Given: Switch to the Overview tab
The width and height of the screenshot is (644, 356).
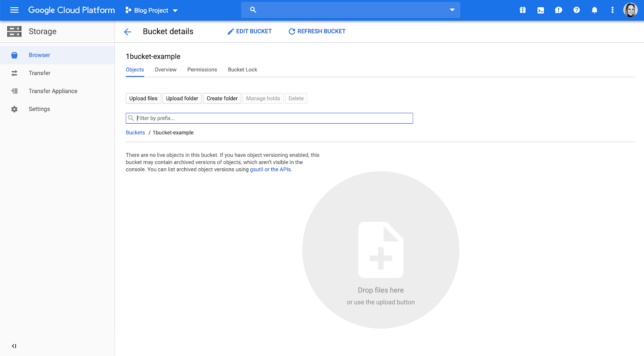Looking at the screenshot, I should tap(165, 70).
